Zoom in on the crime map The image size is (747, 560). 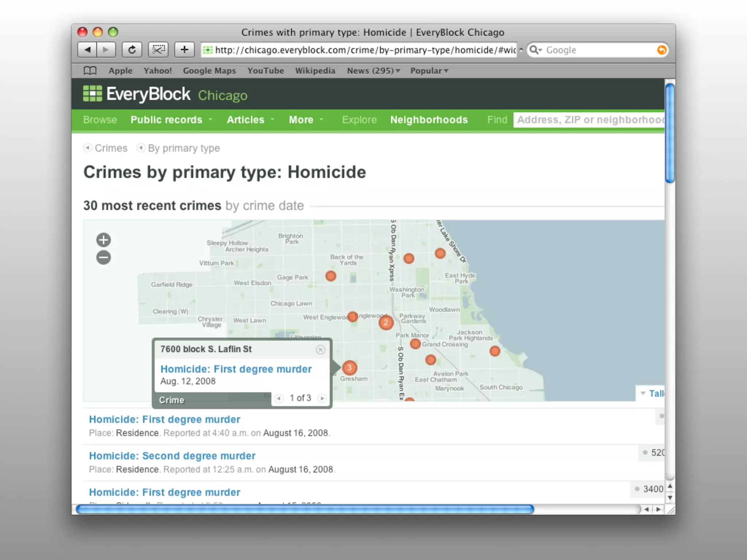(104, 240)
